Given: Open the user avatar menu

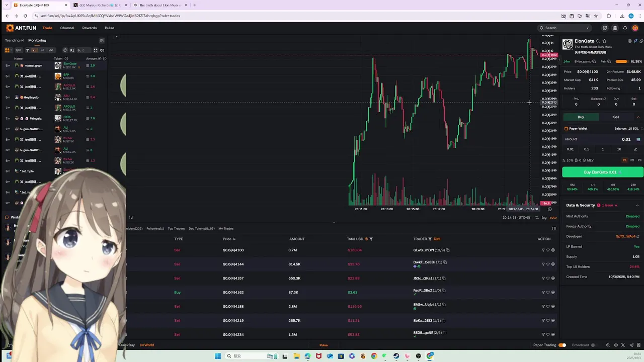Looking at the screenshot, I should click(635, 28).
